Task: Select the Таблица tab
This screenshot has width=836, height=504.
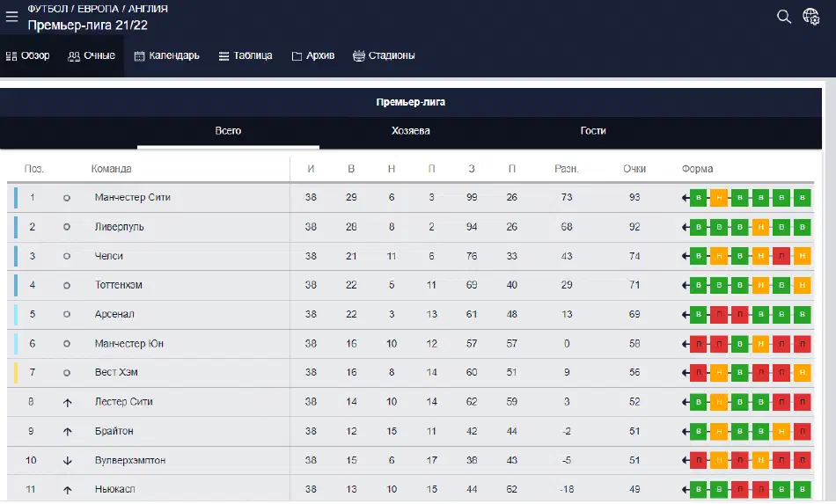Action: (246, 55)
